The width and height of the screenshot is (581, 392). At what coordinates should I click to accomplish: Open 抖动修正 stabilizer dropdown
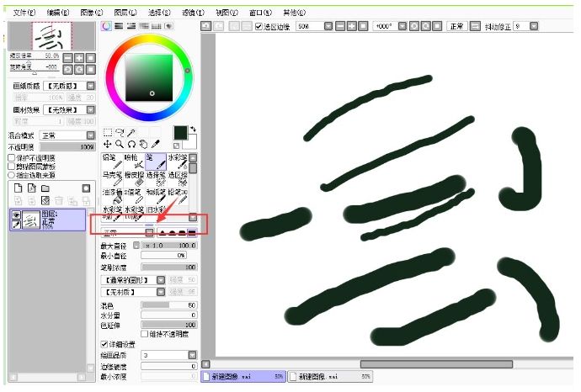[x=534, y=26]
